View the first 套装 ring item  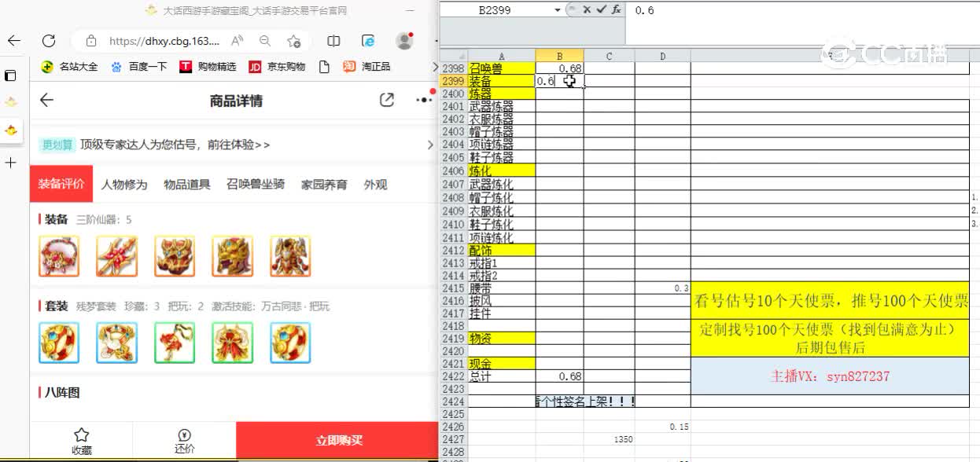point(59,343)
